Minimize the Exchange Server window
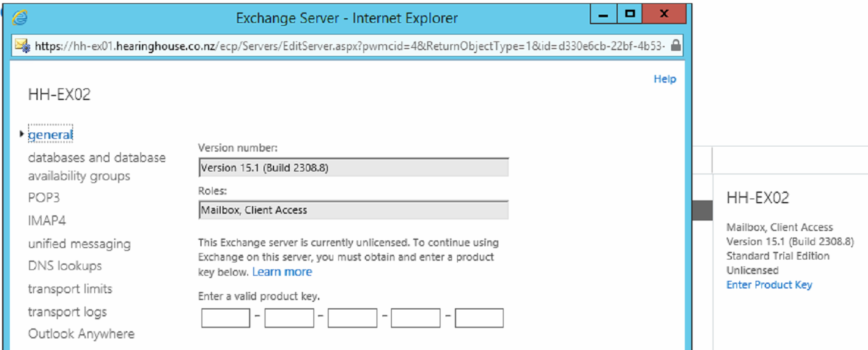Image resolution: width=868 pixels, height=350 pixels. [x=604, y=14]
